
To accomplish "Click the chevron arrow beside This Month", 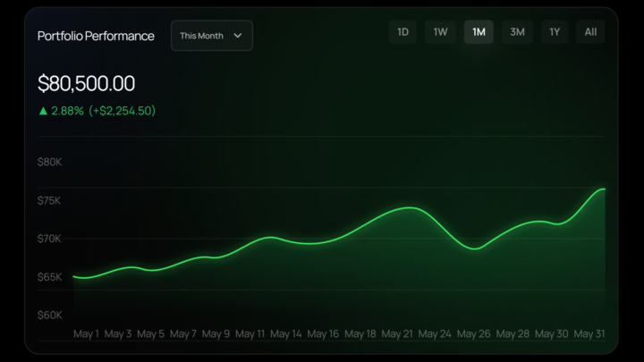I will (237, 36).
